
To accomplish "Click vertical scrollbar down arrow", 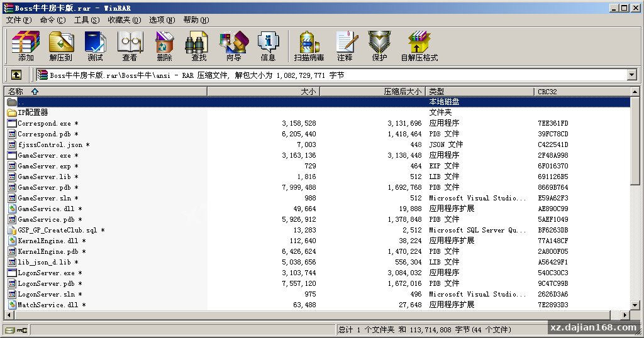I will coord(635,305).
